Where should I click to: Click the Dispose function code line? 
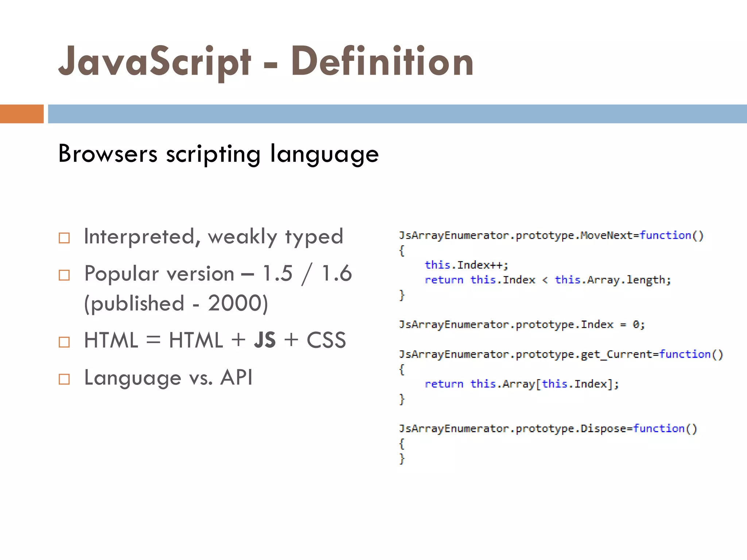point(548,428)
